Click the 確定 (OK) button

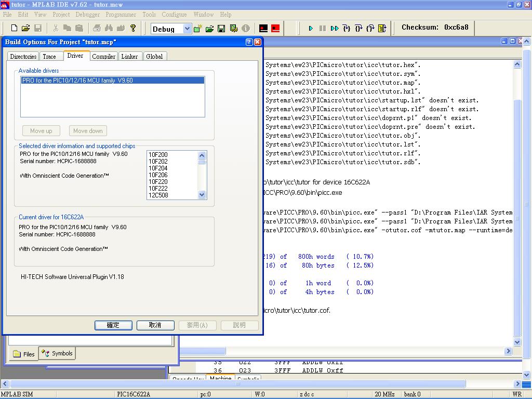pyautogui.click(x=113, y=325)
